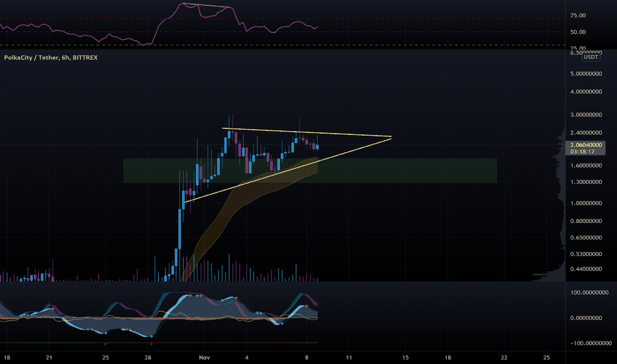Click the 4.00000000 price axis label
This screenshot has height=364, width=617.
pos(586,92)
